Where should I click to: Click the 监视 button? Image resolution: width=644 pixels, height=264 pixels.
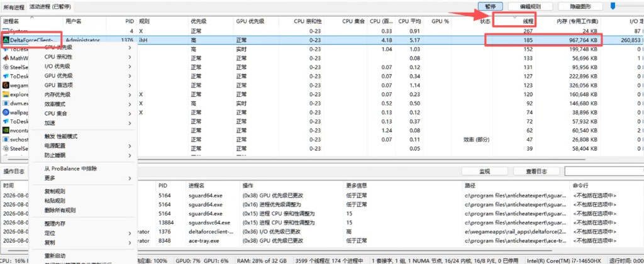(485, 171)
